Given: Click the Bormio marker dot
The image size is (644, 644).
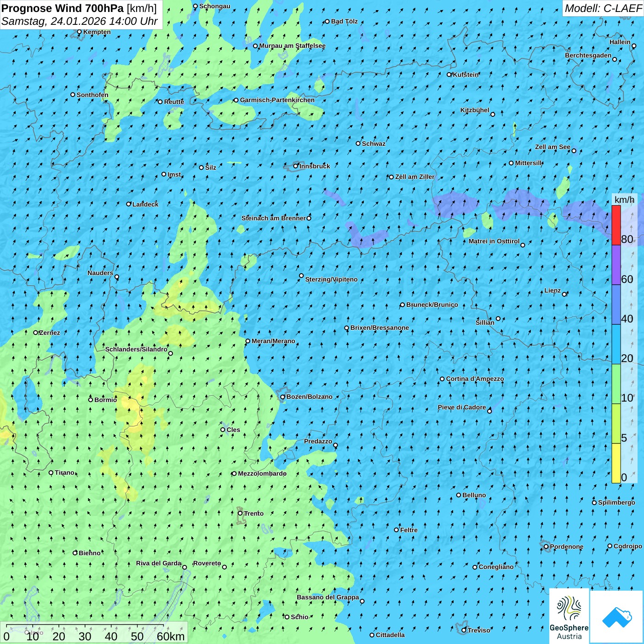Looking at the screenshot, I should tap(91, 399).
